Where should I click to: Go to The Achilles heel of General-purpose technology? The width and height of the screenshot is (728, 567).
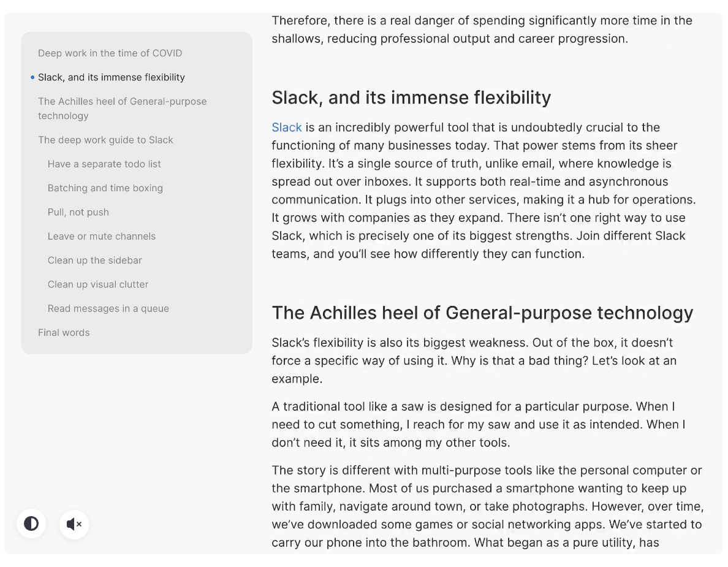[123, 108]
